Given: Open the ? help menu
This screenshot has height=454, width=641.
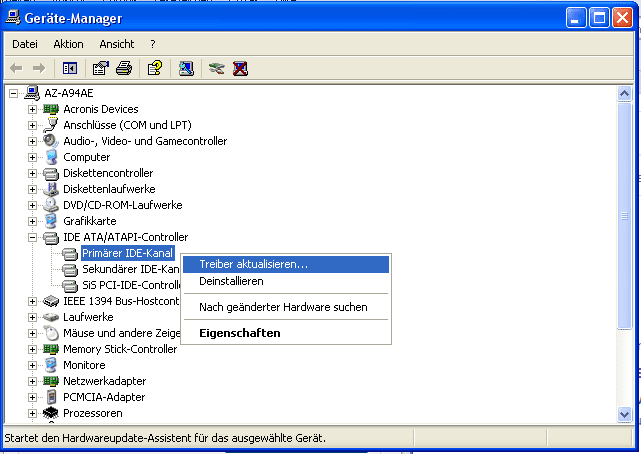Looking at the screenshot, I should 152,44.
